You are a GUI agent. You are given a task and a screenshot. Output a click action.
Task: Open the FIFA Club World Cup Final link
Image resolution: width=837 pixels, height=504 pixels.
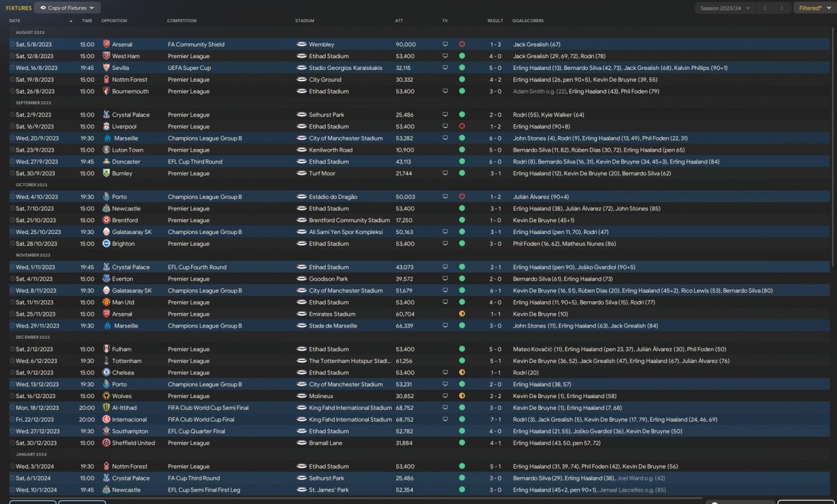tap(201, 420)
